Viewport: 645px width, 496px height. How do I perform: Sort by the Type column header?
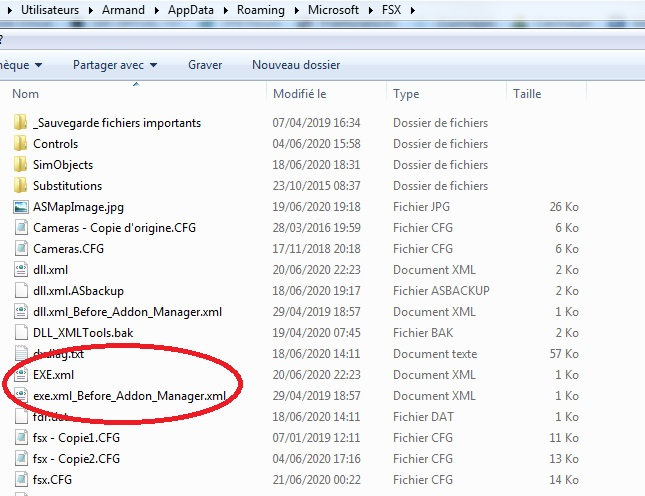tap(406, 94)
